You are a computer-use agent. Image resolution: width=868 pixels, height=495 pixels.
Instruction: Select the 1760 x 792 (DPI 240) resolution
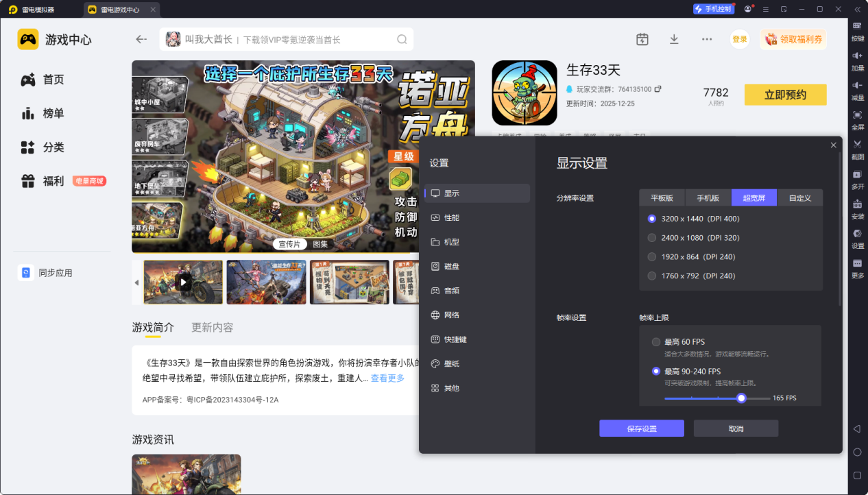point(652,276)
